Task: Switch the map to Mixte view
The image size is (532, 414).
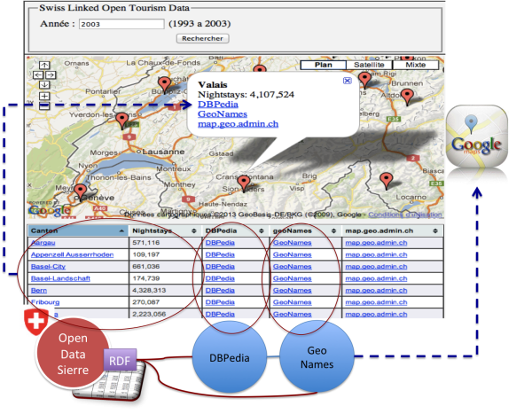Action: coord(415,65)
